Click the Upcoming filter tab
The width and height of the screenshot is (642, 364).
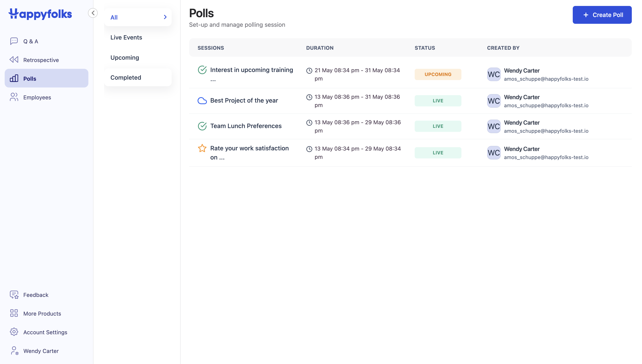point(125,57)
